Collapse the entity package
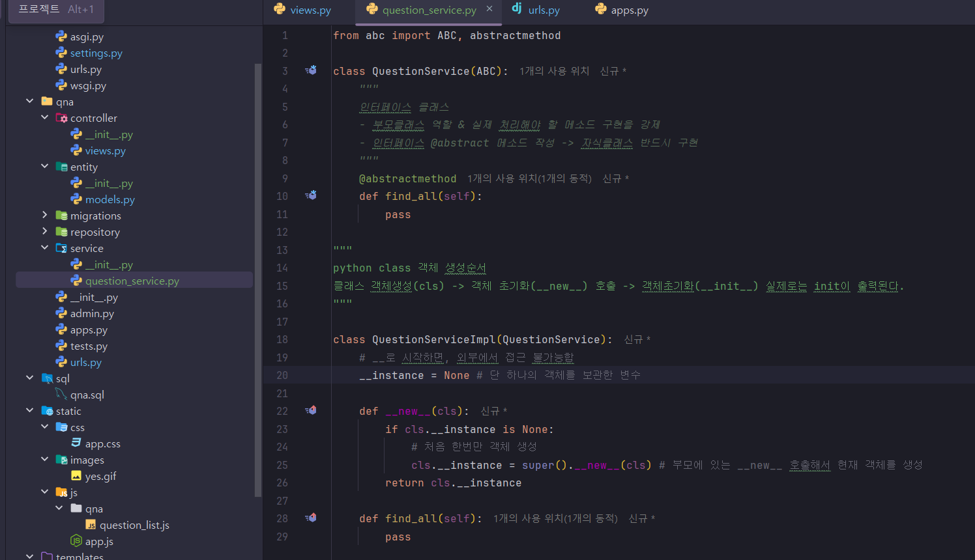Screen dimensions: 975x560 coord(44,166)
